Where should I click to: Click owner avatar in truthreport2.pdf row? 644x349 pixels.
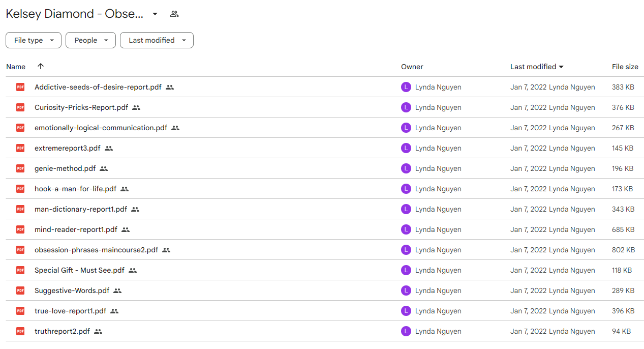[x=406, y=331]
